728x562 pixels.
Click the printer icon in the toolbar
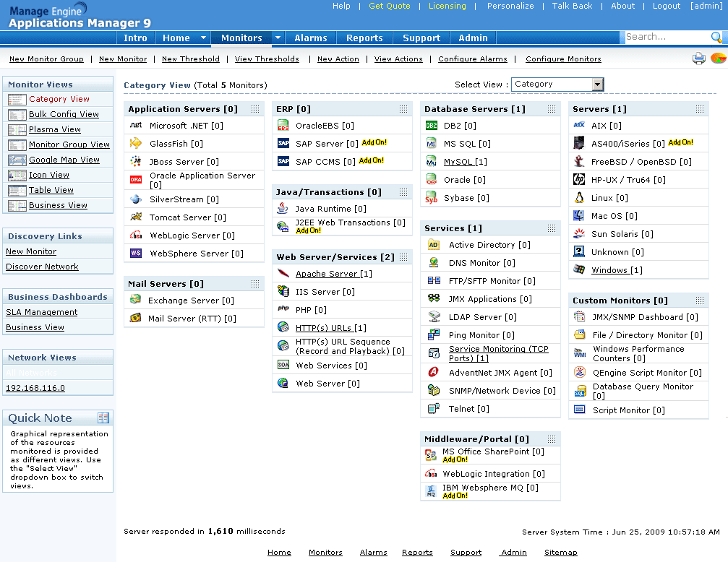[x=699, y=59]
